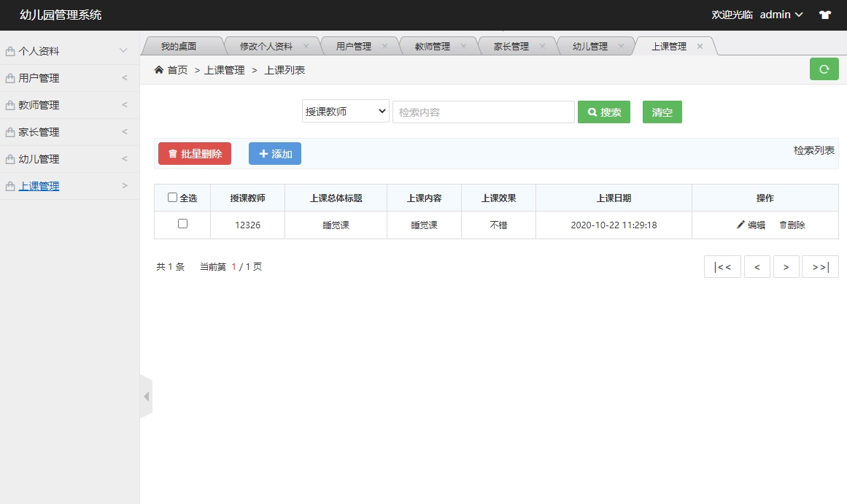Click the 添加 add button
Screen dimensions: 847x504
[x=275, y=153]
